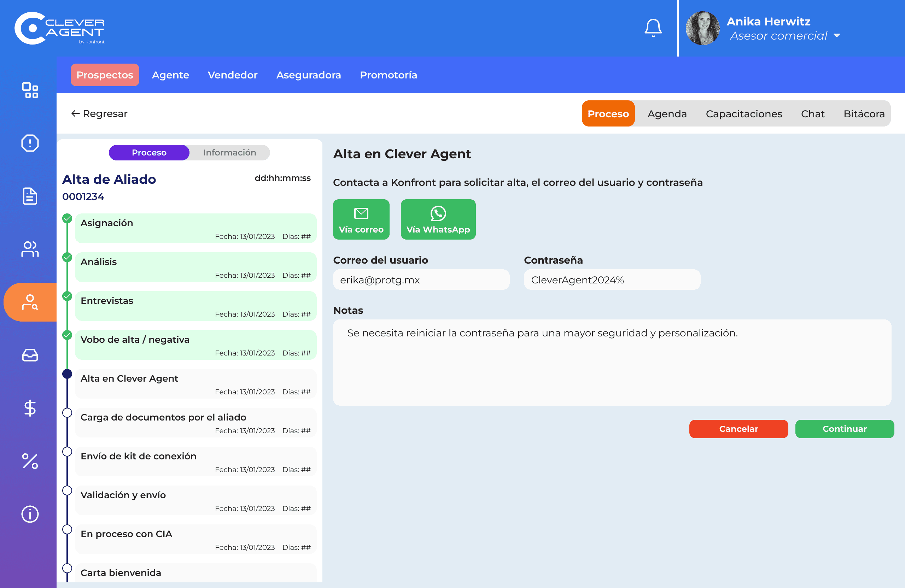905x588 pixels.
Task: Click the red Cancelar button
Action: 738,429
